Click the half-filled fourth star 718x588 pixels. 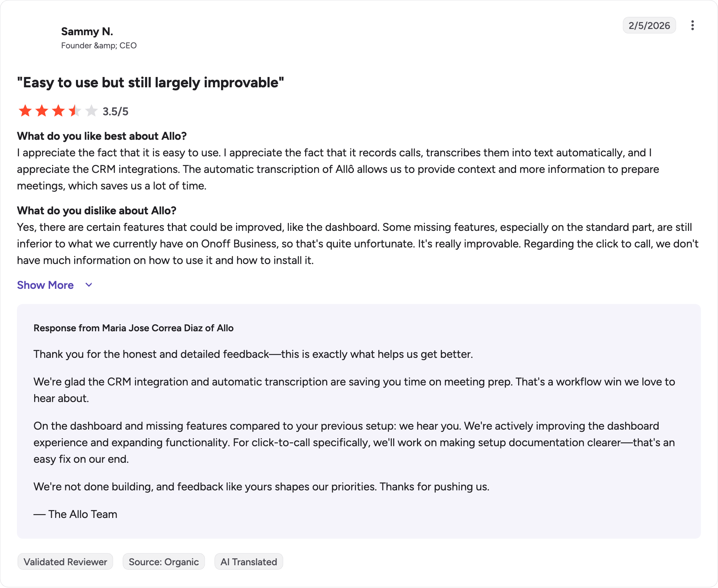tap(75, 111)
